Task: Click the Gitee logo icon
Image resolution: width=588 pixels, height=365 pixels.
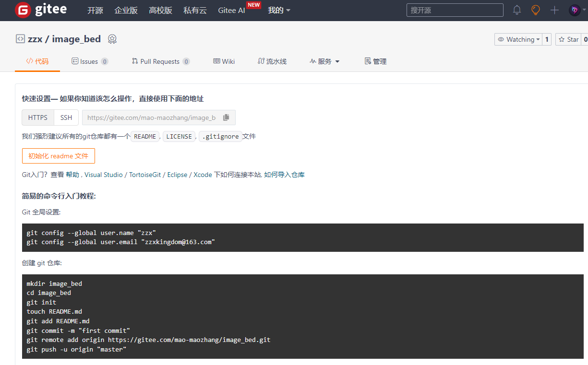Action: click(x=22, y=10)
